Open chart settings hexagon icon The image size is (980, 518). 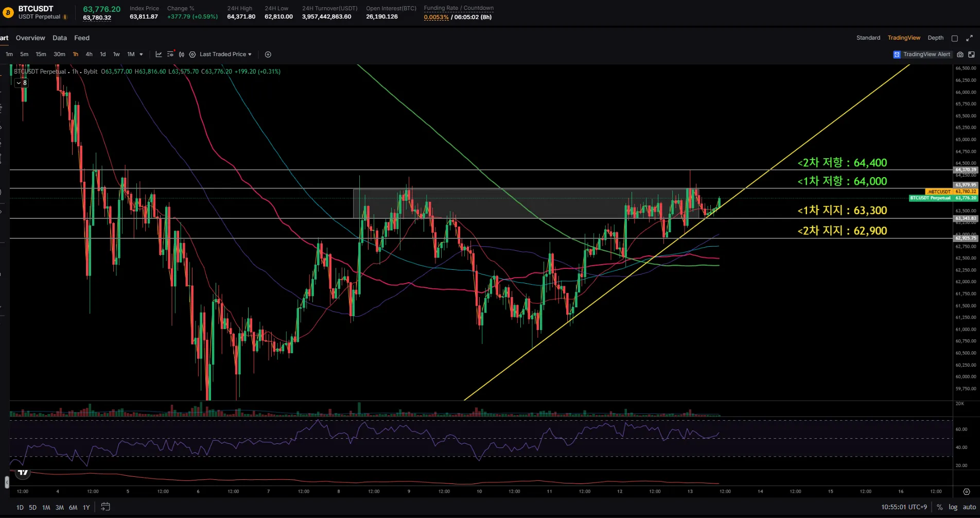point(192,54)
